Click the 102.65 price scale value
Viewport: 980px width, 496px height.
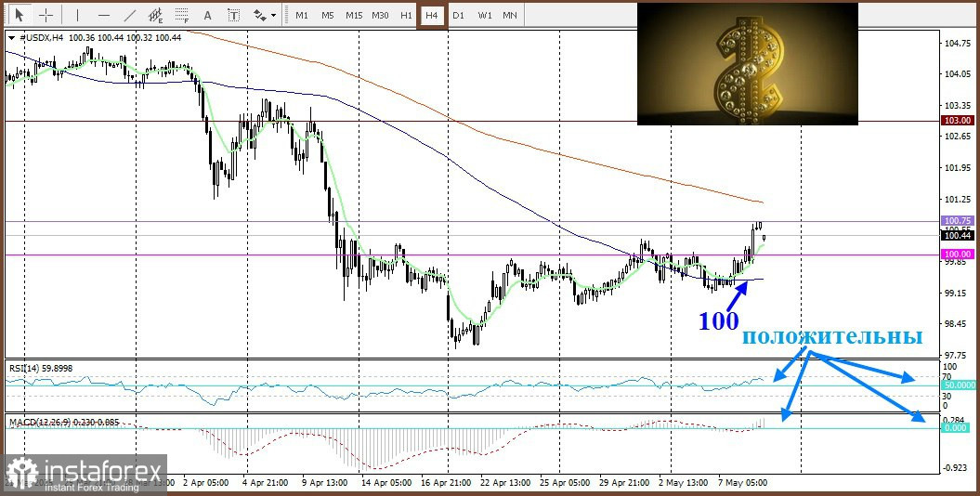958,137
